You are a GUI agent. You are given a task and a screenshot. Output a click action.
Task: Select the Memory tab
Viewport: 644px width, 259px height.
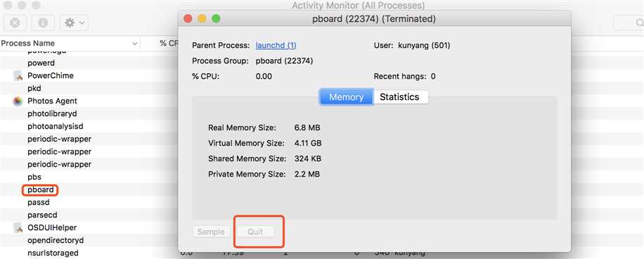pos(346,97)
